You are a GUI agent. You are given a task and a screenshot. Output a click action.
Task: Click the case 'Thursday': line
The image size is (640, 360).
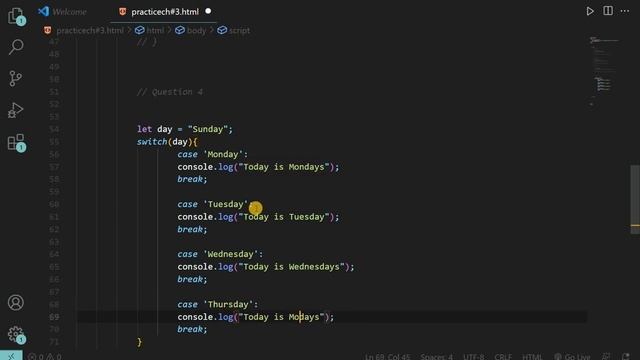[x=218, y=304]
